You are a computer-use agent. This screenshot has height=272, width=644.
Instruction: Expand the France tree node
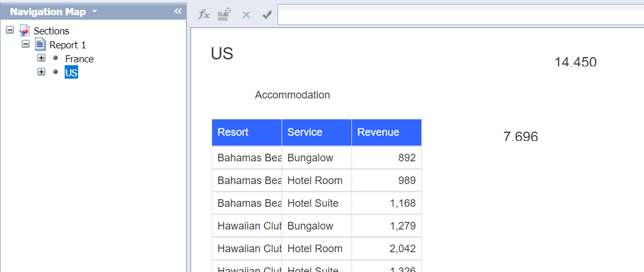pyautogui.click(x=41, y=58)
